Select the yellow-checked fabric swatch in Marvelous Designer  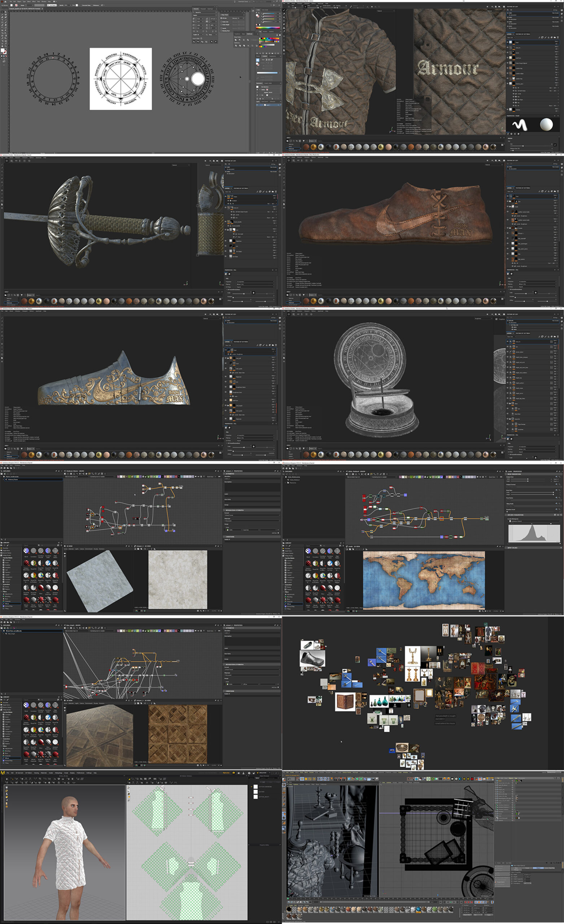256,787
